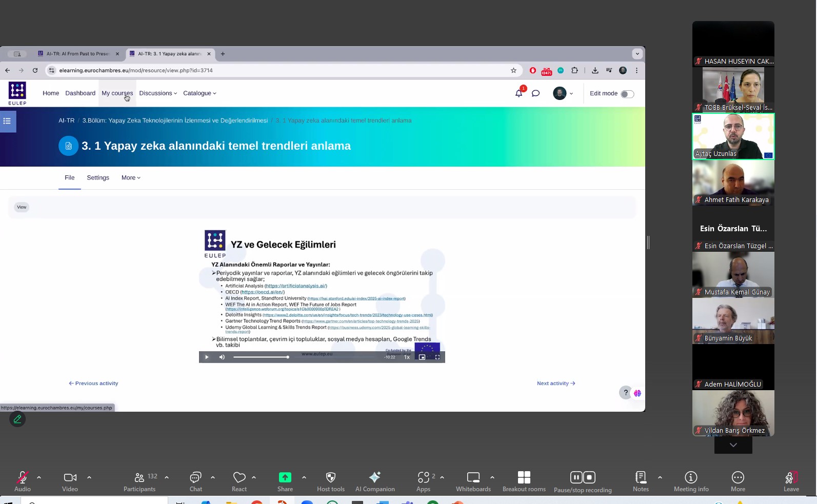The width and height of the screenshot is (817, 504).
Task: Open Breakout rooms
Action: tap(524, 481)
